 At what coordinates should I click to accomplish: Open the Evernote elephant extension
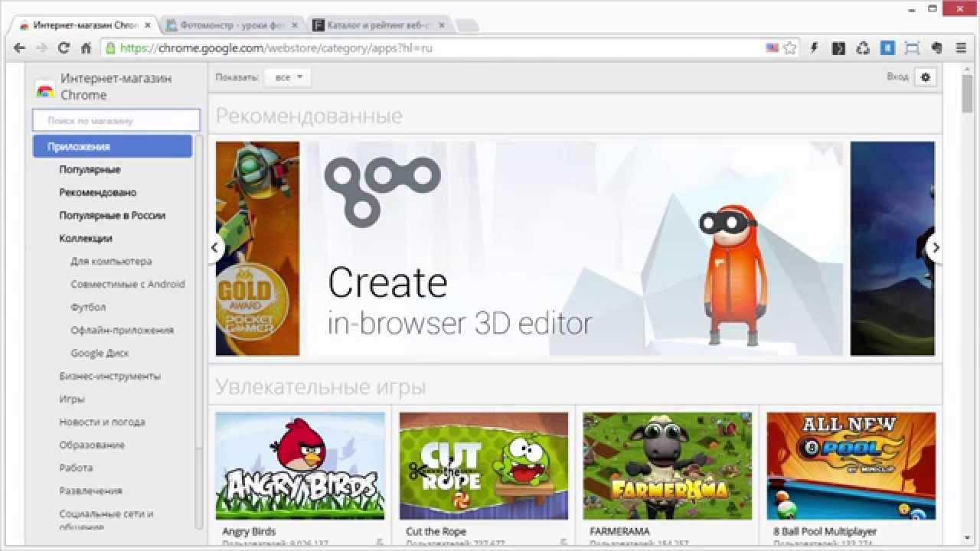(936, 47)
